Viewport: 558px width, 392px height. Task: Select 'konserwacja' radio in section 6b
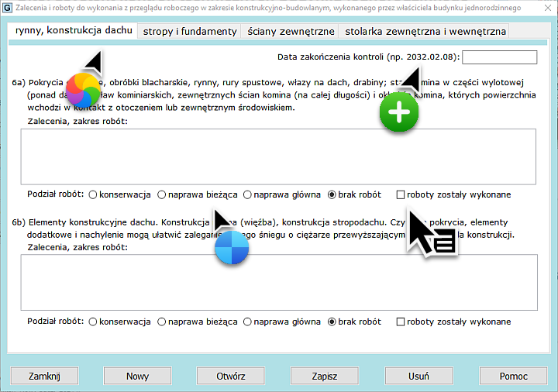click(93, 322)
